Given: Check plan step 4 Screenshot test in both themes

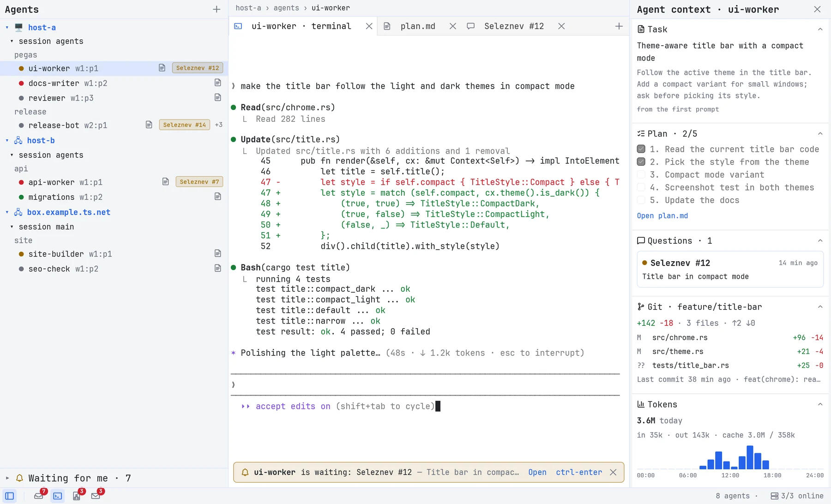Looking at the screenshot, I should (x=641, y=187).
